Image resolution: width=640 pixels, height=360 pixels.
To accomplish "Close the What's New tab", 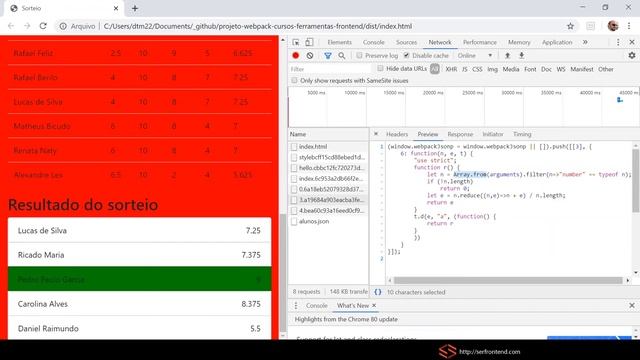I will click(374, 305).
